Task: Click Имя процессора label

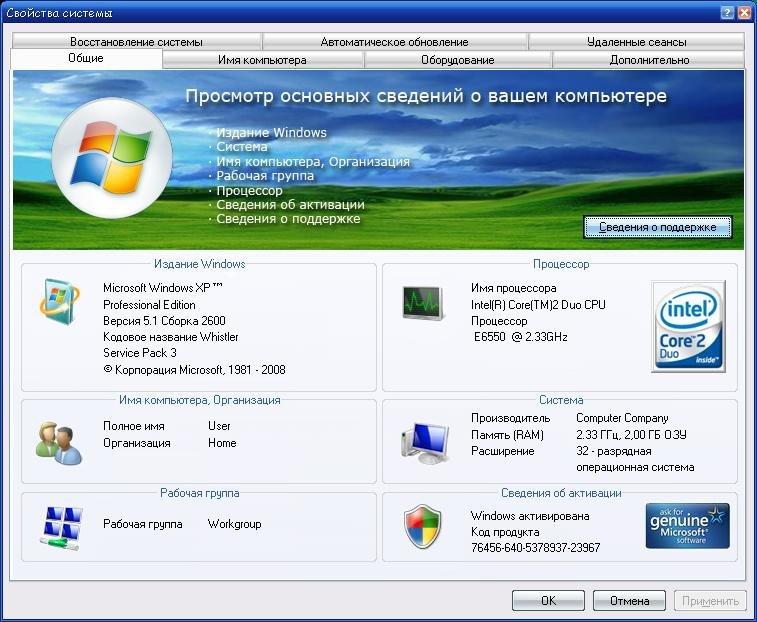Action: (x=514, y=288)
